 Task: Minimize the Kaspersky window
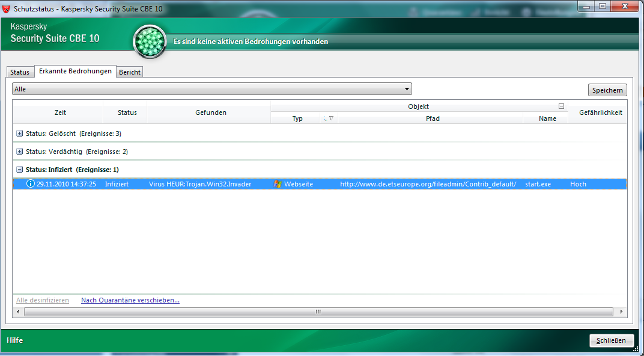[x=586, y=6]
